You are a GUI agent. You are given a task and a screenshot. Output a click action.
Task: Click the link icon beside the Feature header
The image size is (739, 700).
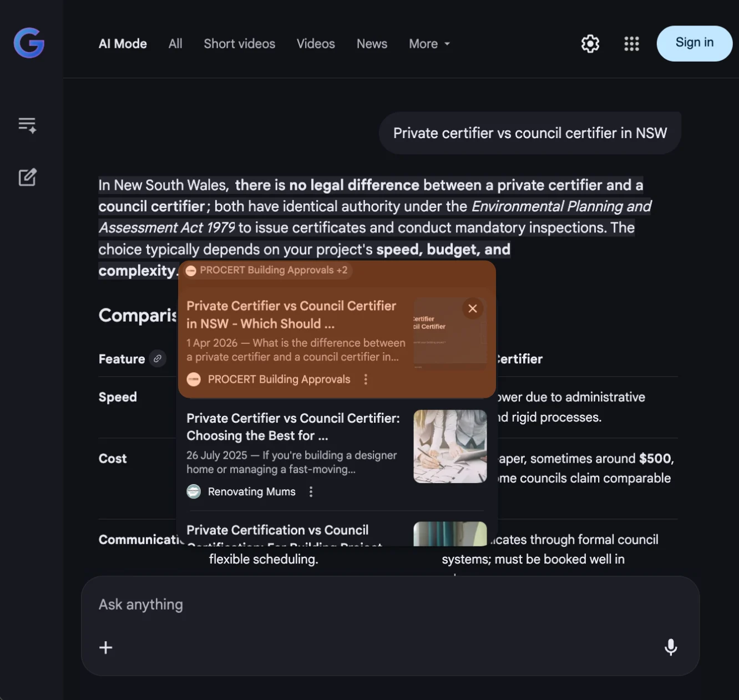[157, 358]
